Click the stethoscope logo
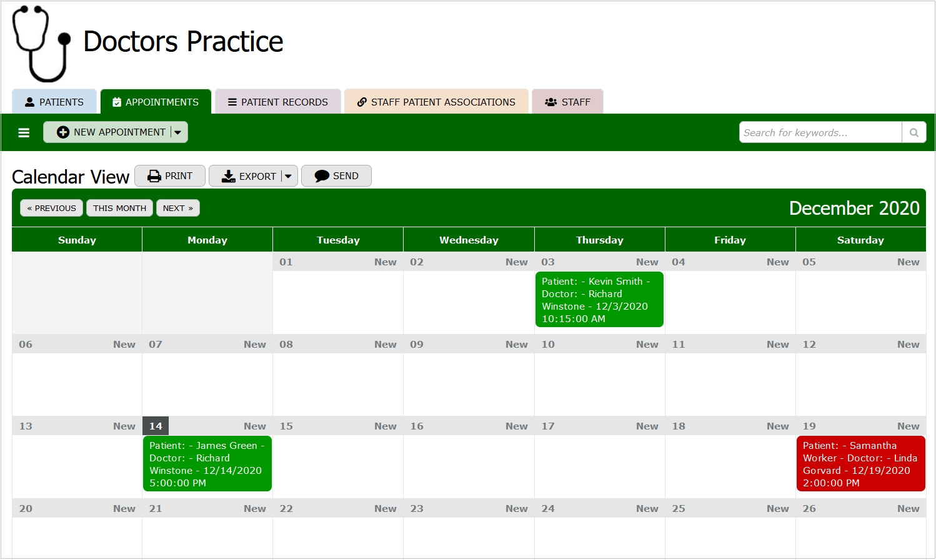Screen dimensions: 936x560 (41, 44)
